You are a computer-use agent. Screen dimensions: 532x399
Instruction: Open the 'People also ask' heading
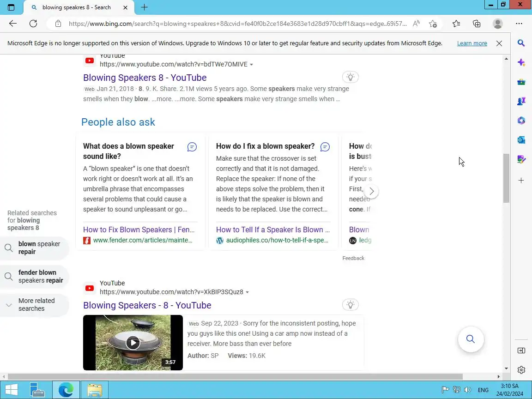(118, 122)
